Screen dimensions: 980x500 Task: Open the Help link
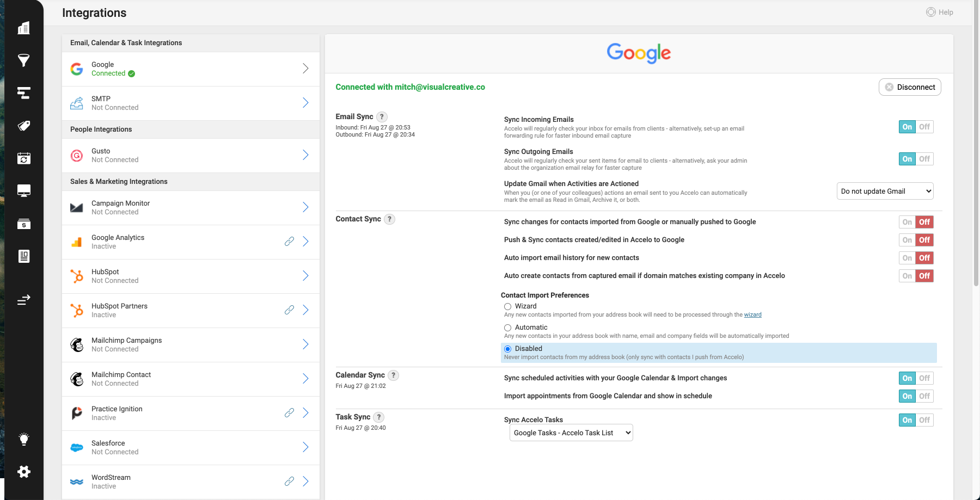(940, 12)
